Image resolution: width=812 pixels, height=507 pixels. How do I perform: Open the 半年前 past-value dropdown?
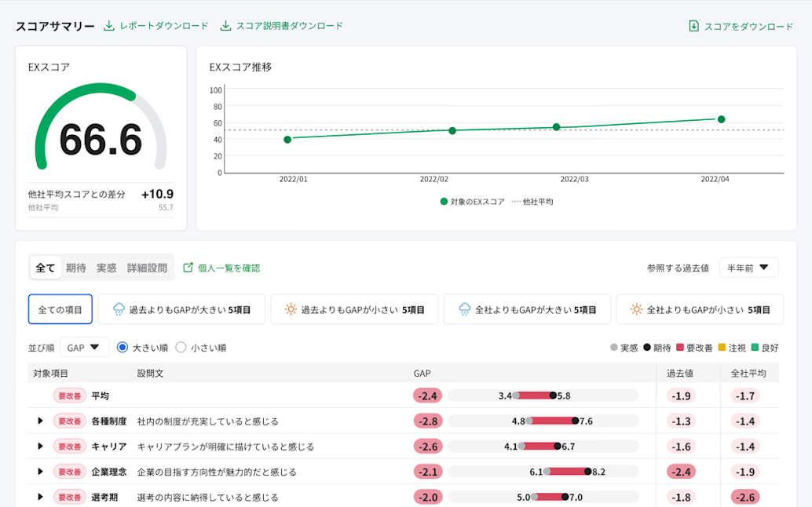[x=748, y=267]
